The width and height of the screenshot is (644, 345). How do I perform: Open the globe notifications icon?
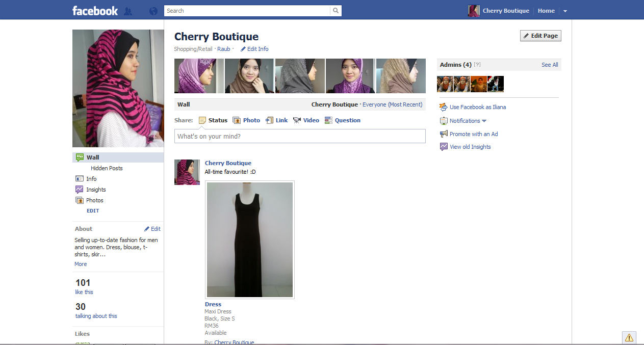click(x=153, y=11)
